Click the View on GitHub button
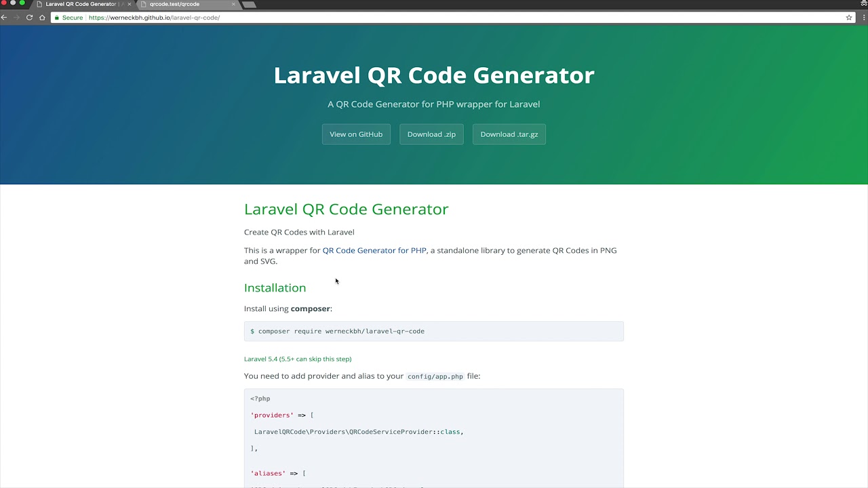Screen dimensions: 868x488 tap(356, 134)
